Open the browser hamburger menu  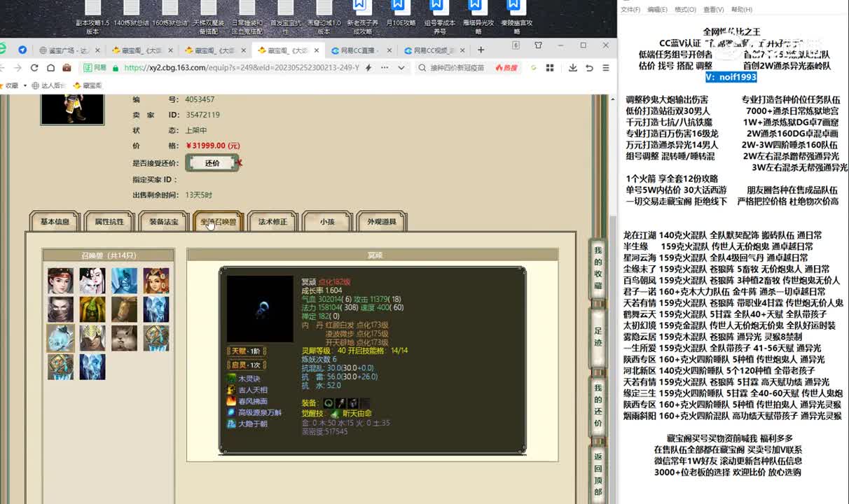(x=605, y=68)
